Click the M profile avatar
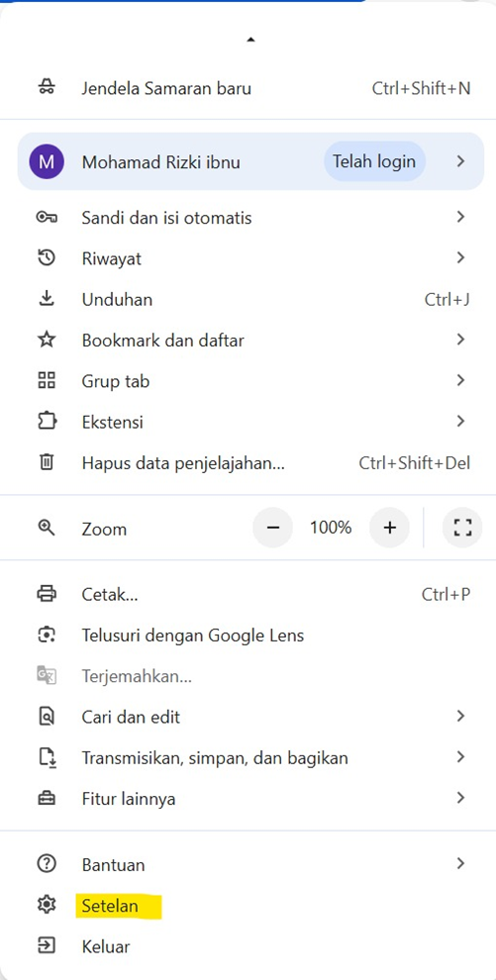Screen dimensions: 496x980 [47, 162]
